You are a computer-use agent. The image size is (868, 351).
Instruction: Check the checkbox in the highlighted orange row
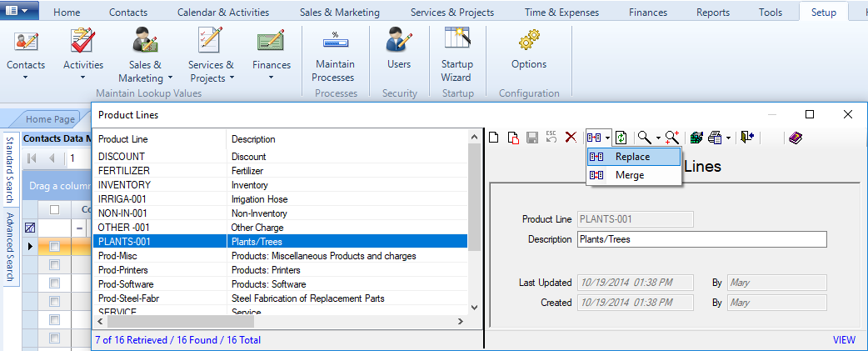coord(55,246)
